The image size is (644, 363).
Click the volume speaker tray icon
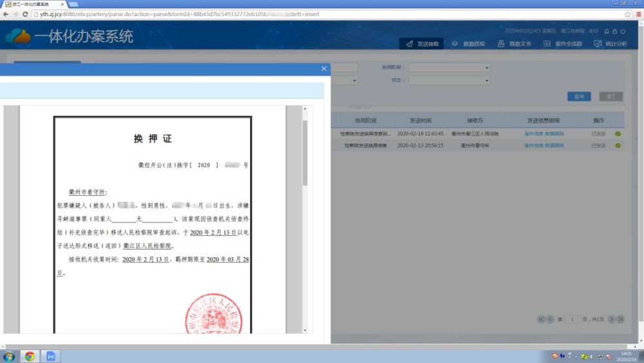tap(591, 357)
